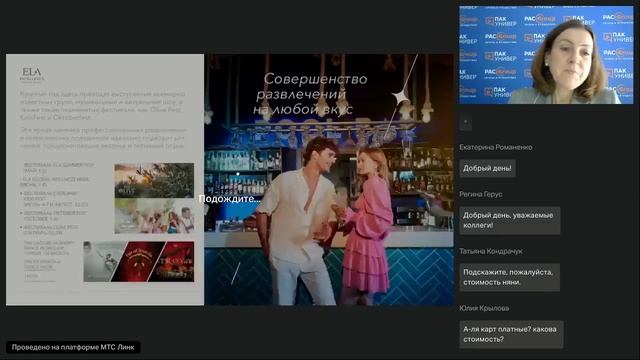This screenshot has width=640, height=360.
Task: Click the ELA logo on the slide
Action: [x=32, y=74]
